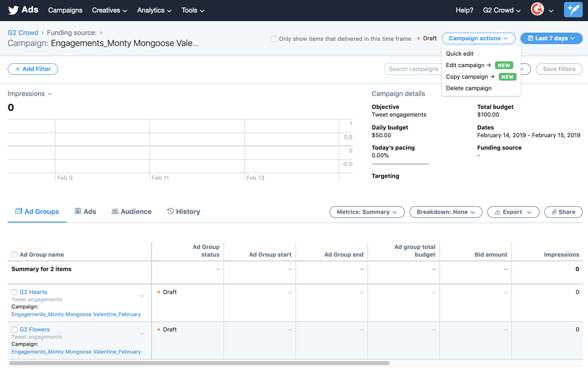Switch to the Ad Groups tab

click(x=37, y=212)
